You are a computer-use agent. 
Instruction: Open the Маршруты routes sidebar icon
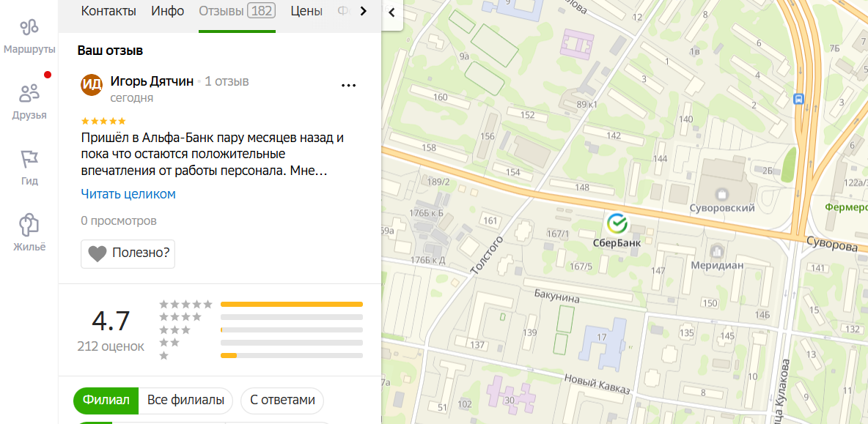point(29,26)
